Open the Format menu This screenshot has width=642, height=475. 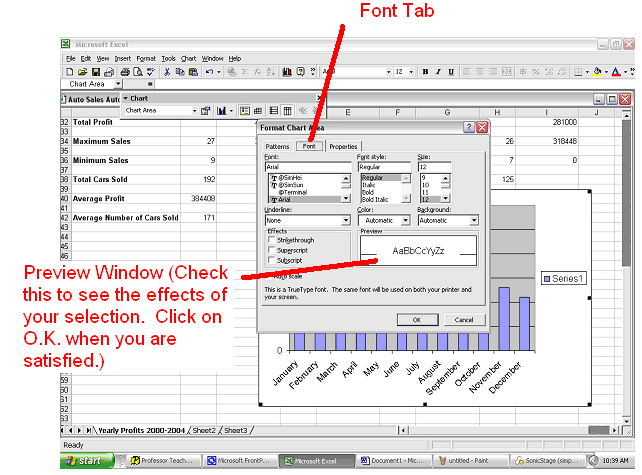pyautogui.click(x=146, y=59)
